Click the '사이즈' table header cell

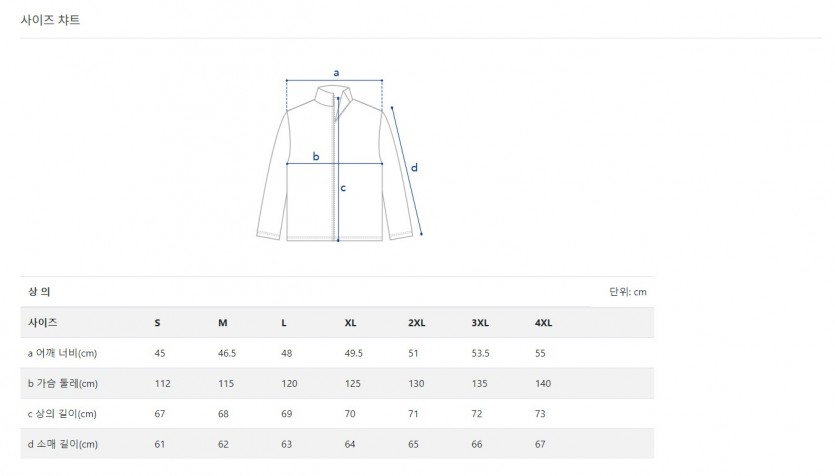coord(42,323)
